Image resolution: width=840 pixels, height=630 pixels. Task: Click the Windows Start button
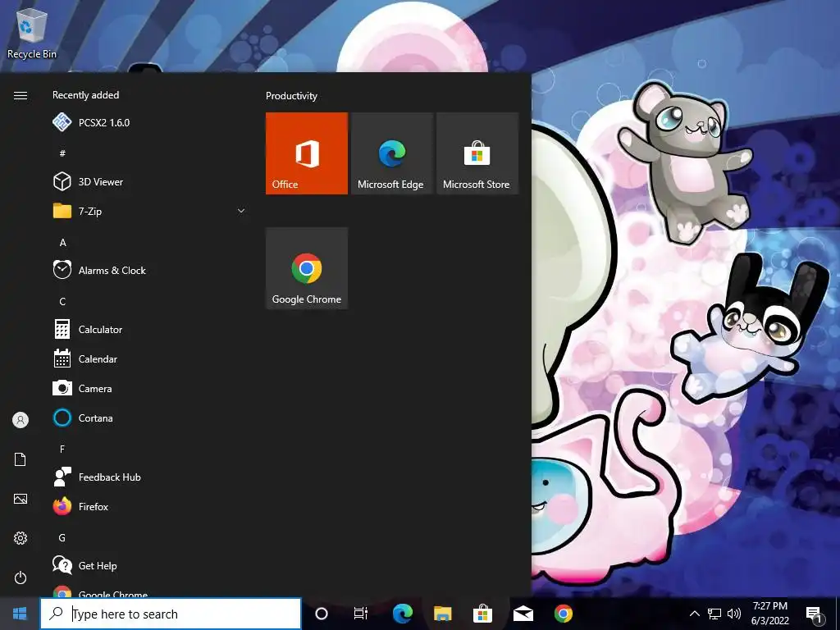(x=20, y=614)
